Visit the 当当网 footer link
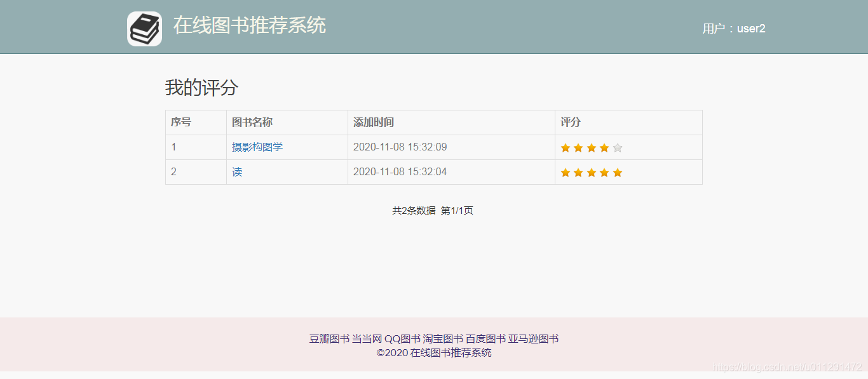 (x=367, y=339)
